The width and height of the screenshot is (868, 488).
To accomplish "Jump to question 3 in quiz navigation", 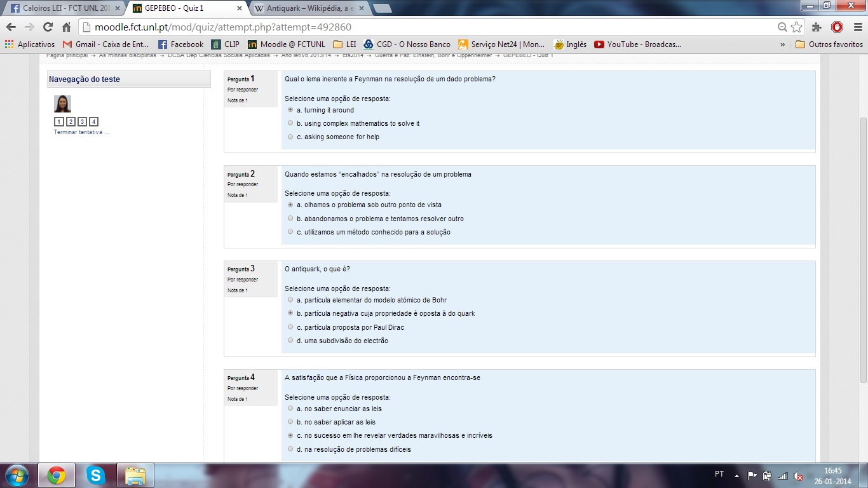I will (x=82, y=122).
